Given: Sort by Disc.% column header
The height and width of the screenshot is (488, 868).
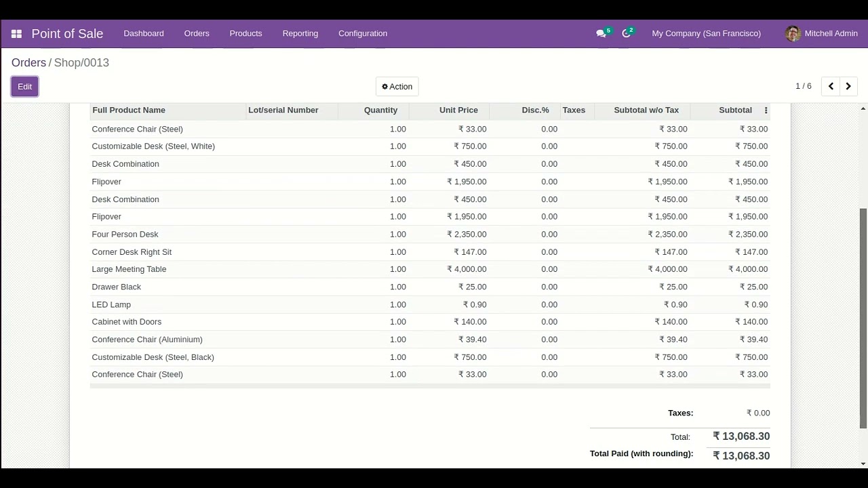Looking at the screenshot, I should 524,110.
